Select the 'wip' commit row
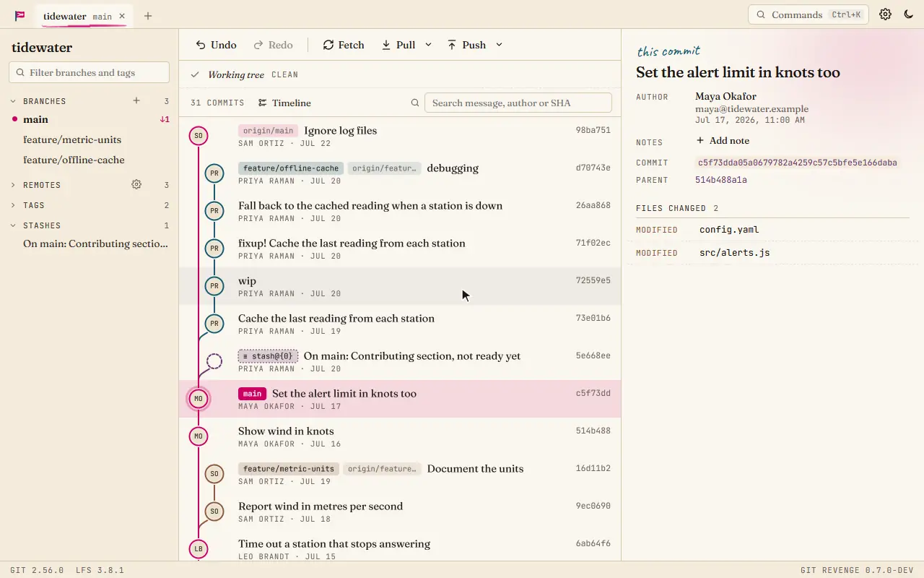The image size is (924, 578). point(400,286)
